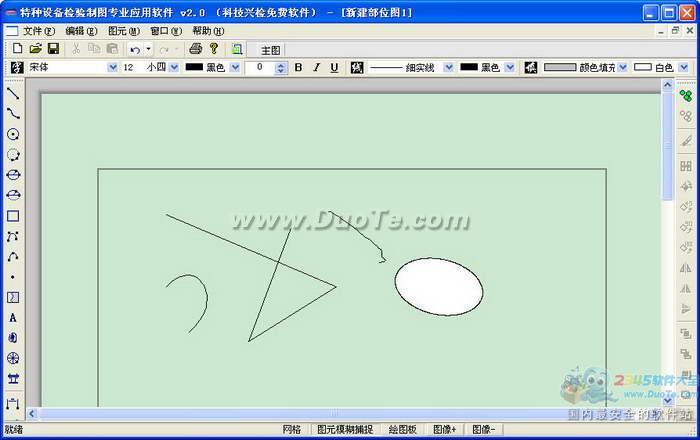The height and width of the screenshot is (440, 700).
Task: Open the 文件(F) menu
Action: tap(39, 31)
